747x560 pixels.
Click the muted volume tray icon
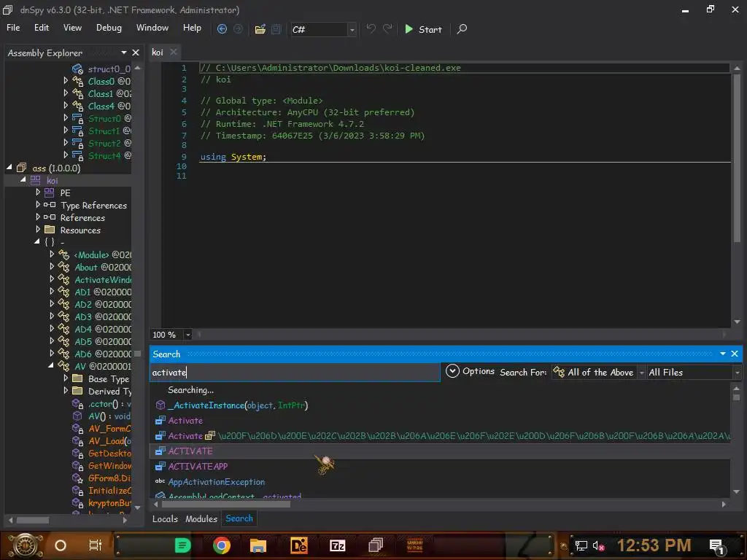(598, 545)
